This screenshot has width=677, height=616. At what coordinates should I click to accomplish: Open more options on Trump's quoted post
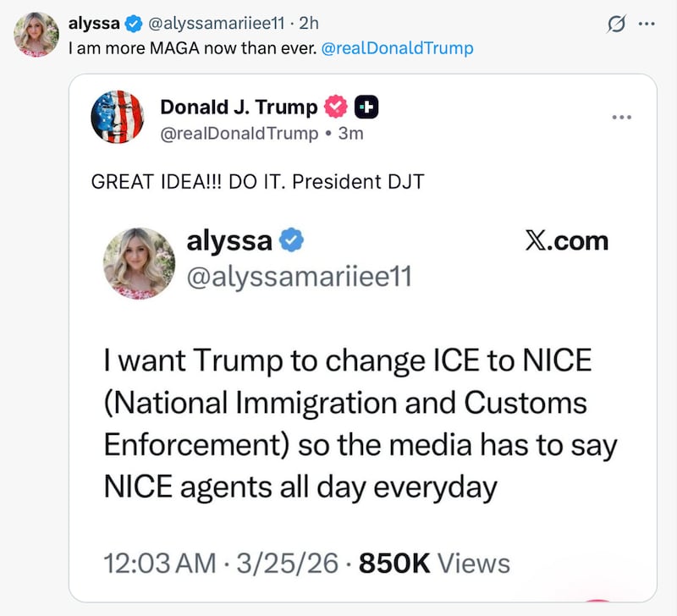tap(623, 118)
